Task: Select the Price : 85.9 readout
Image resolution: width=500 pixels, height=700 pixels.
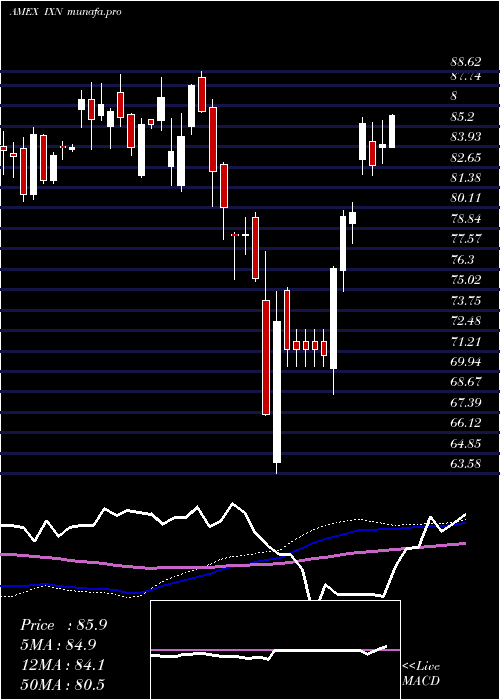Action: pyautogui.click(x=63, y=625)
